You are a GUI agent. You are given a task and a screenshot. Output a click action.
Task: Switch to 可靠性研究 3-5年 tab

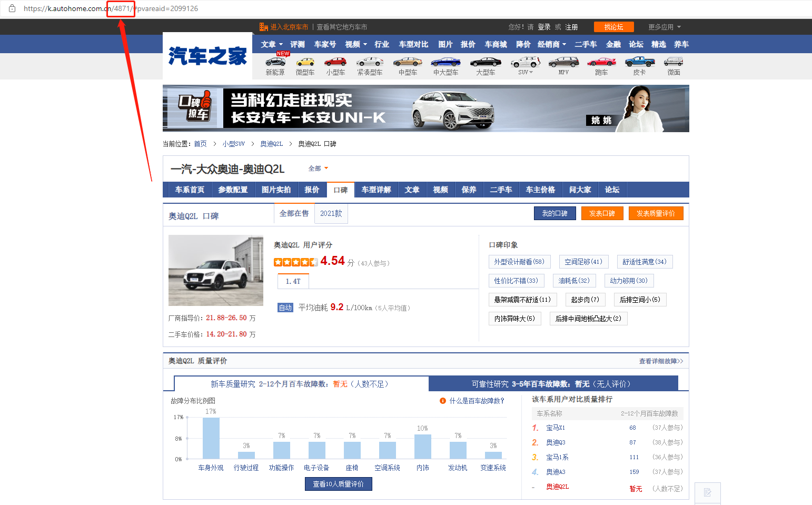[x=553, y=384]
